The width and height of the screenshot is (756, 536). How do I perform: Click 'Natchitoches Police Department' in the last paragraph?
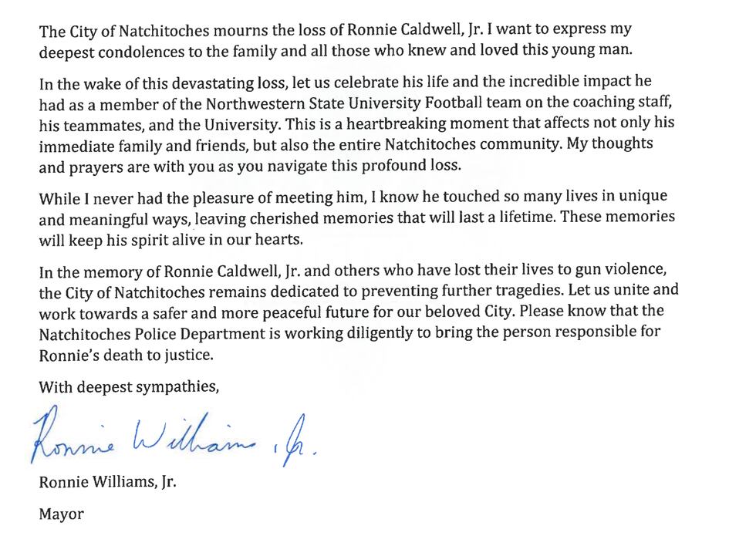[152, 334]
